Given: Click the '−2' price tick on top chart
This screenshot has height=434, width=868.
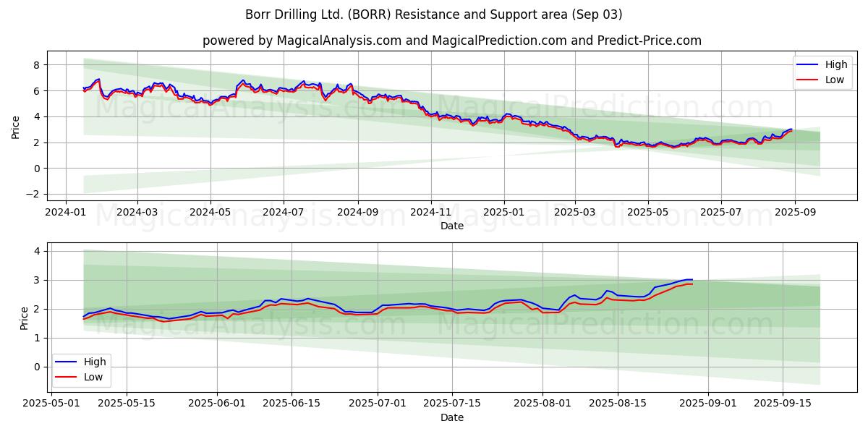Looking at the screenshot, I should click(x=34, y=194).
